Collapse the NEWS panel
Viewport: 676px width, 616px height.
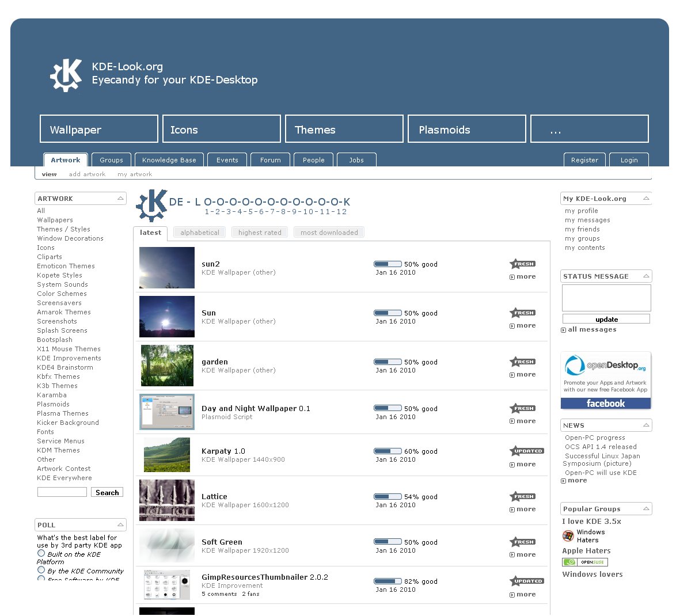pyautogui.click(x=646, y=425)
